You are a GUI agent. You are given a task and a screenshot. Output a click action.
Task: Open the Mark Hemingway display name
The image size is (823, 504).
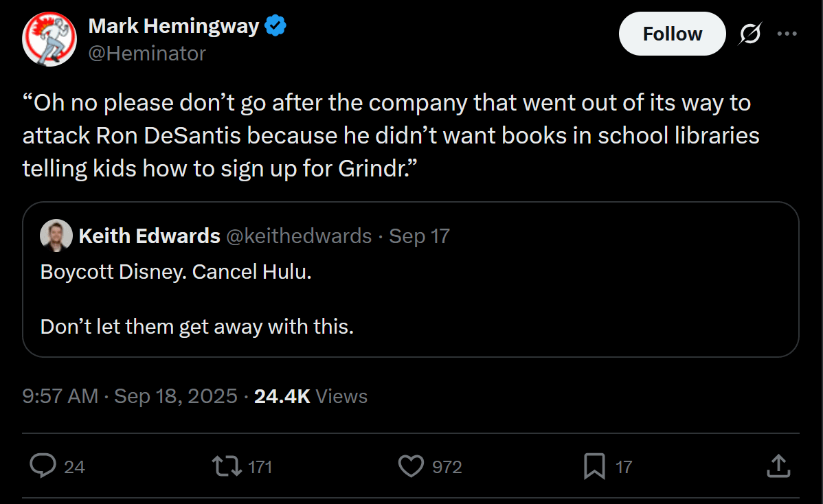coord(174,25)
